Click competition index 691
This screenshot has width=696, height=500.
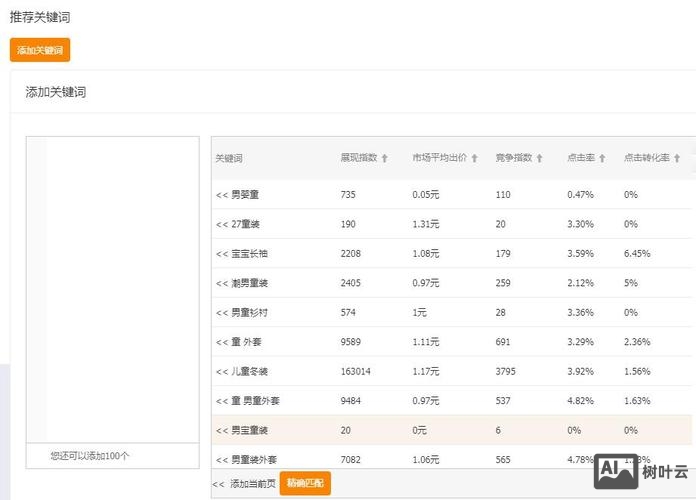pos(503,342)
